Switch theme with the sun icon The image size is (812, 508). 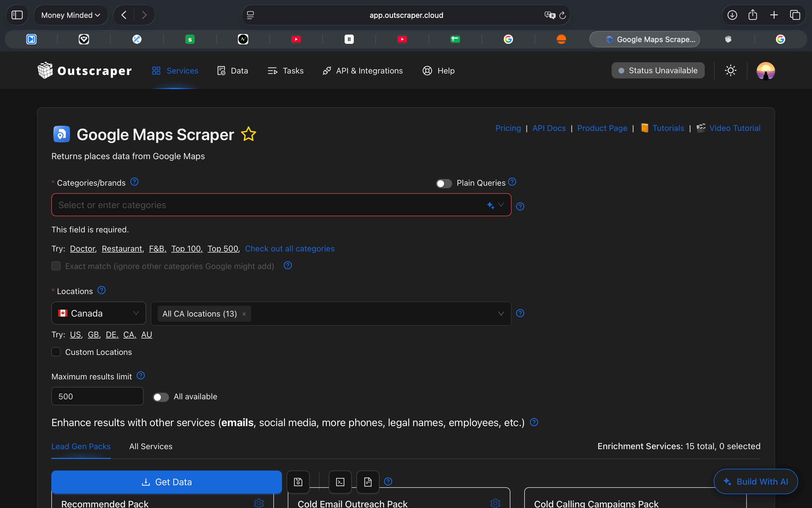[x=731, y=71]
